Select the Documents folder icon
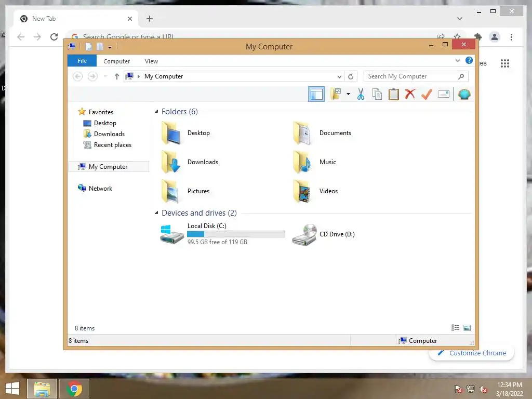Screen dimensions: 532x399 tap(302, 133)
